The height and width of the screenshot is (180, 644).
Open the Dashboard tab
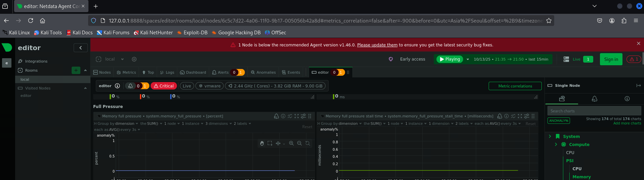coord(193,72)
